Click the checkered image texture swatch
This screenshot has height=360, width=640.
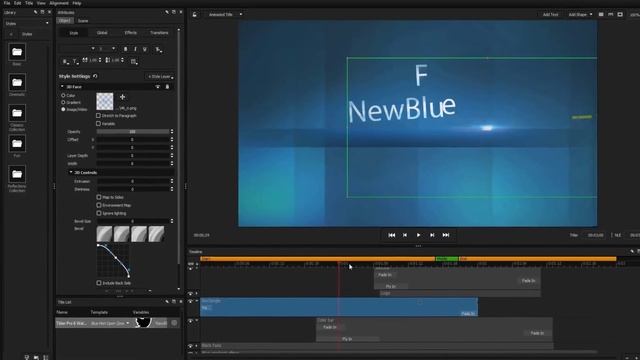pos(104,101)
